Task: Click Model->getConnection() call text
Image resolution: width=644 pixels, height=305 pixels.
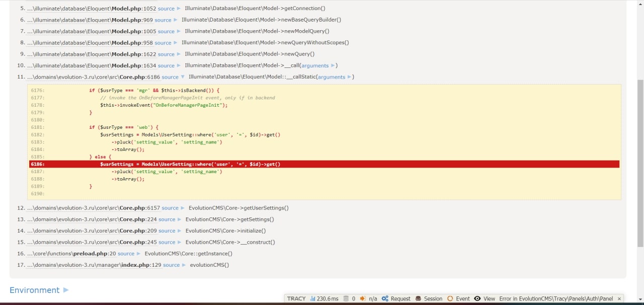Action: click(x=255, y=9)
